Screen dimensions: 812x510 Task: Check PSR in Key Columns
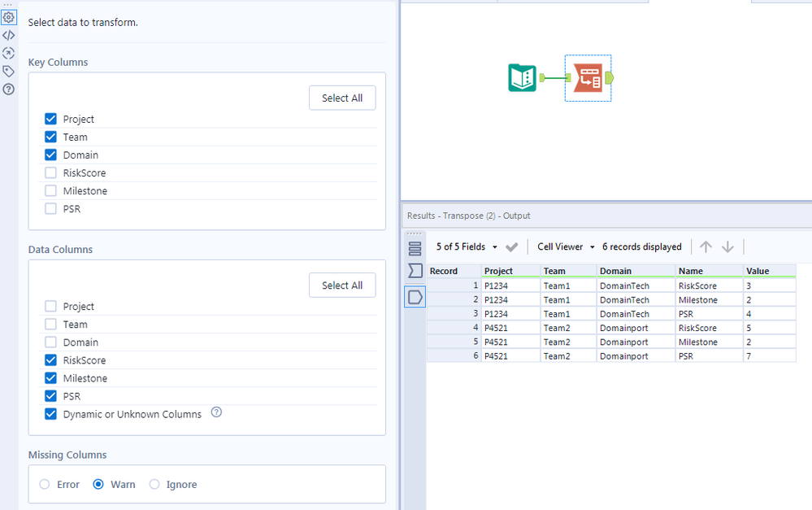(50, 208)
